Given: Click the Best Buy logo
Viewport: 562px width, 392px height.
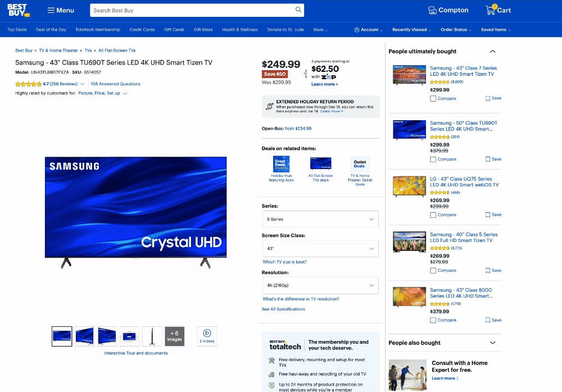Looking at the screenshot, I should [x=19, y=11].
